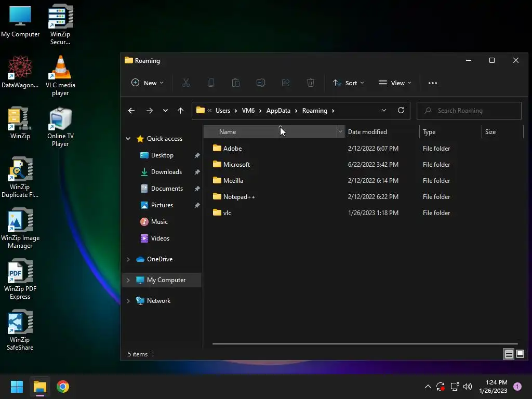Image resolution: width=532 pixels, height=399 pixels.
Task: Select Downloads in Quick access
Action: [166, 171]
